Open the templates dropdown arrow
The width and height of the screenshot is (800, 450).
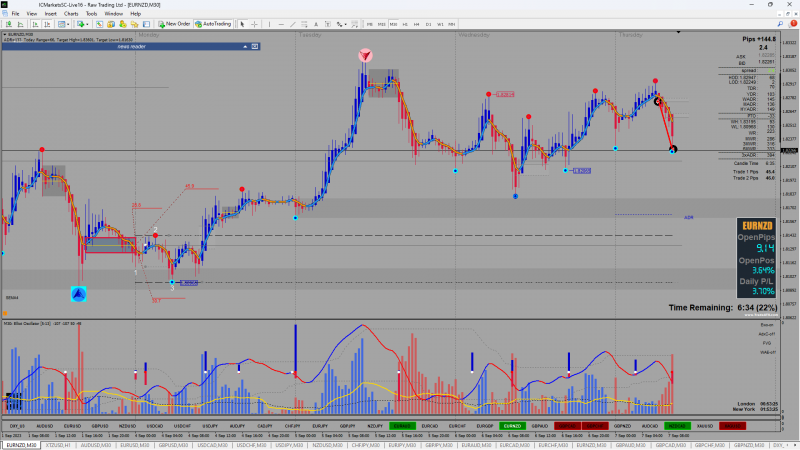68,24
